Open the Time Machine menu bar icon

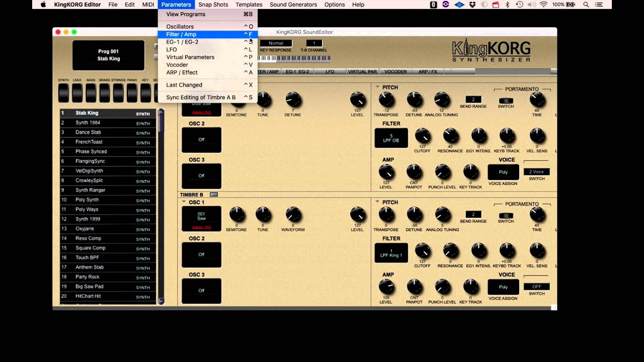point(519,5)
